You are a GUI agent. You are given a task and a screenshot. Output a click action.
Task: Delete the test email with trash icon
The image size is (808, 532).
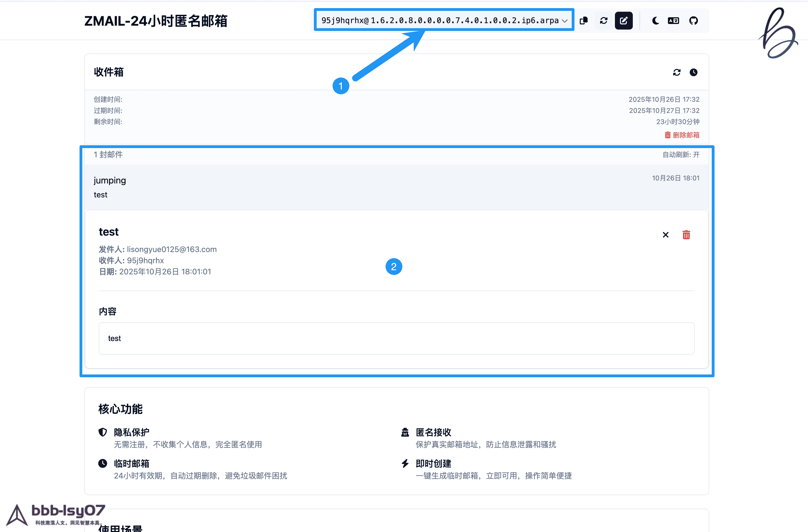coord(686,235)
